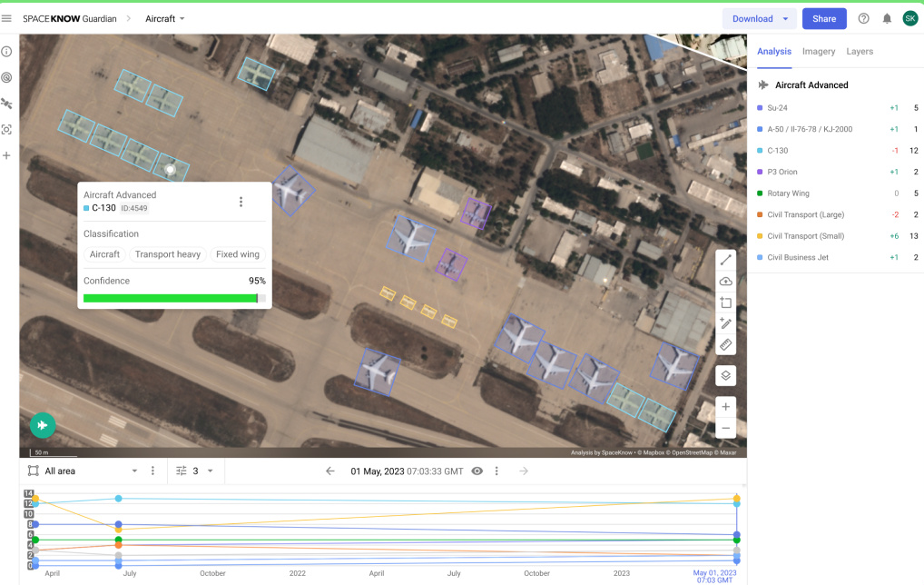Screen dimensions: 924x585
Task: Click the 95% confidence value
Action: point(257,281)
